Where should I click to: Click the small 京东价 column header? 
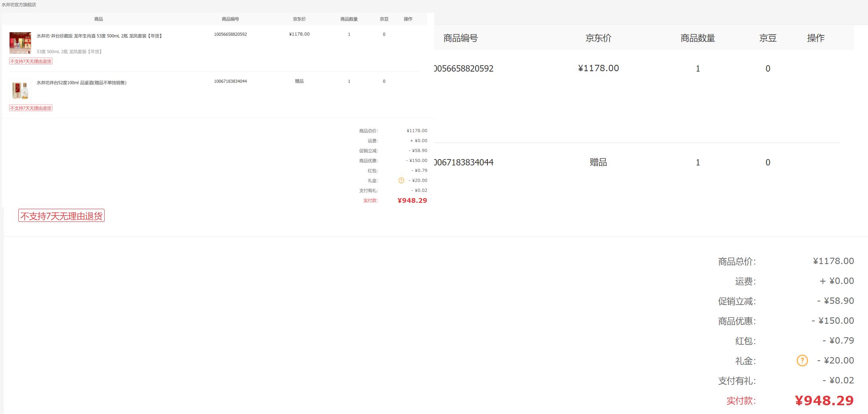(299, 19)
